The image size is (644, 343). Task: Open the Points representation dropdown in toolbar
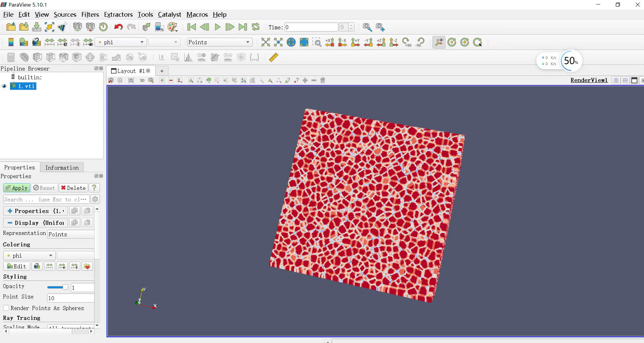pyautogui.click(x=219, y=42)
